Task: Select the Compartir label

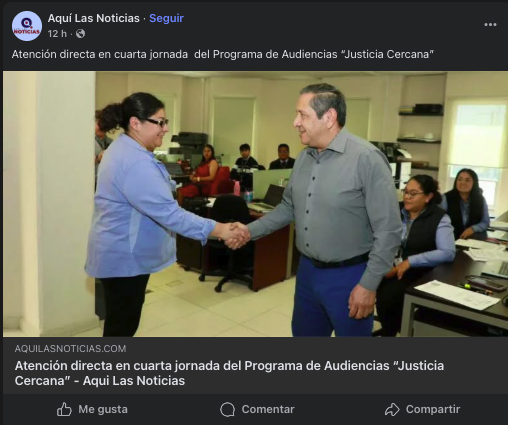Action: click(433, 409)
